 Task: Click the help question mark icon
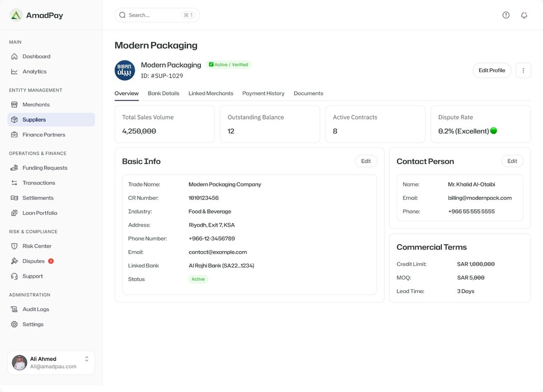coord(506,15)
